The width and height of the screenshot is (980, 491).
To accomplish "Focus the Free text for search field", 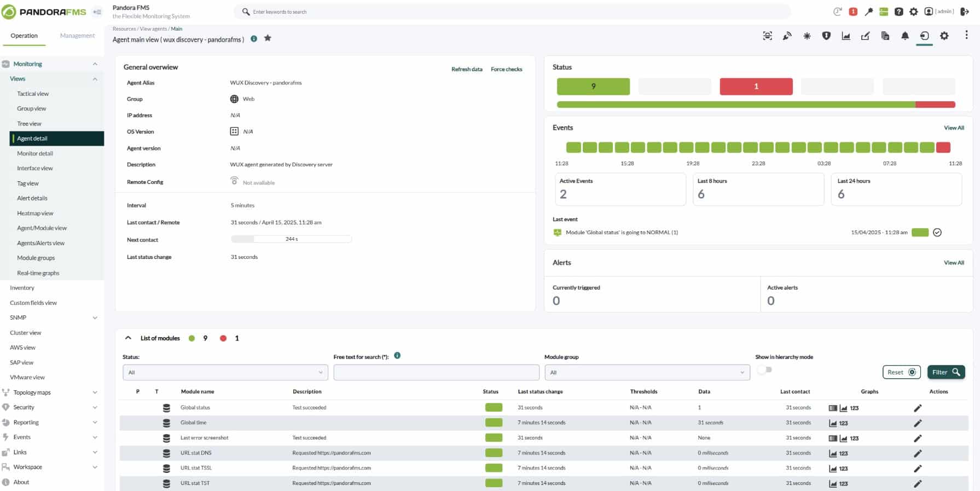I will [436, 373].
